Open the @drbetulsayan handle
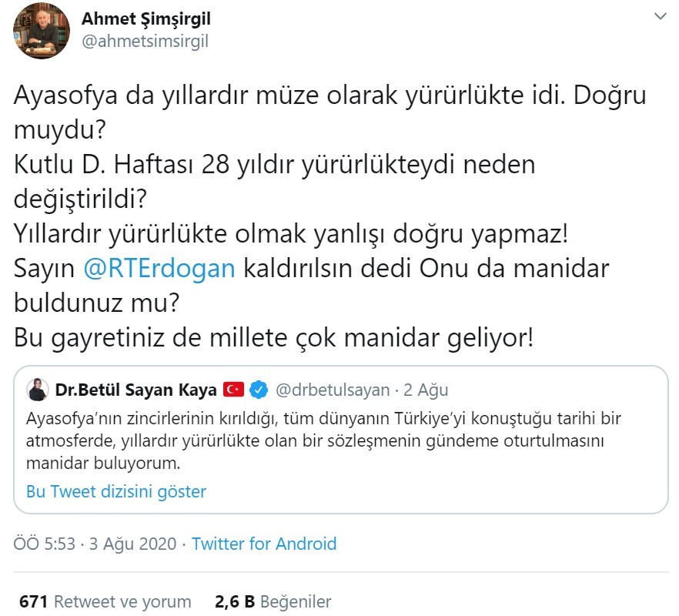The image size is (679, 616). tap(332, 390)
